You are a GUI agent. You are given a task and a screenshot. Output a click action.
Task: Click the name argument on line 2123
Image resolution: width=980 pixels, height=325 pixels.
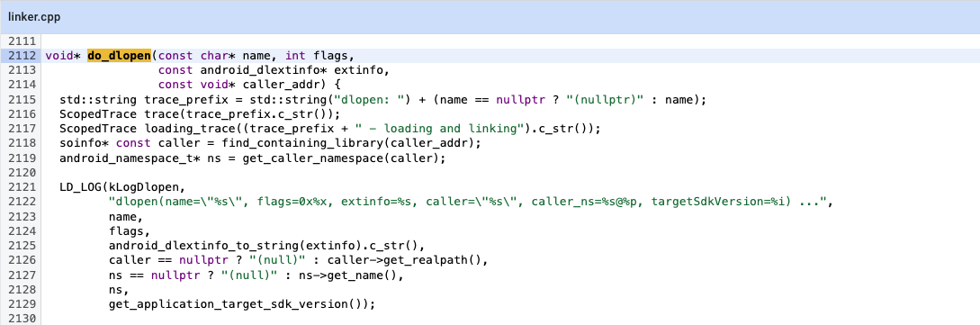click(x=123, y=217)
